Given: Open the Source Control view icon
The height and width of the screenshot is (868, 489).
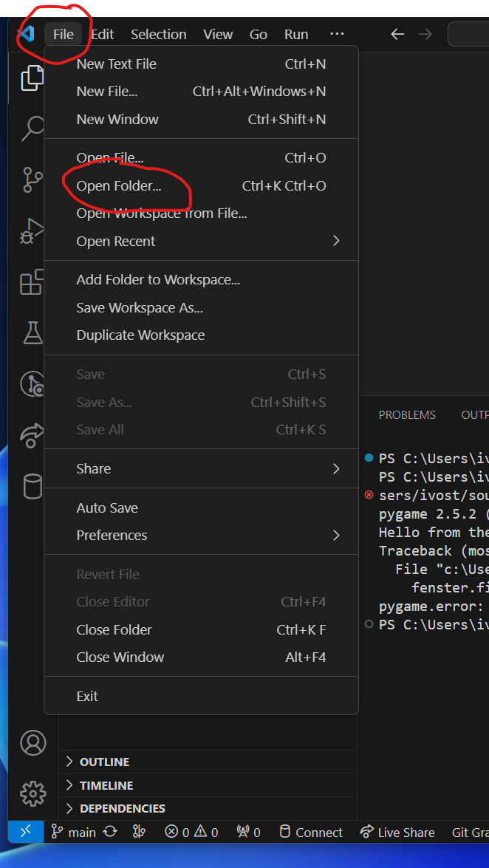Looking at the screenshot, I should [32, 179].
